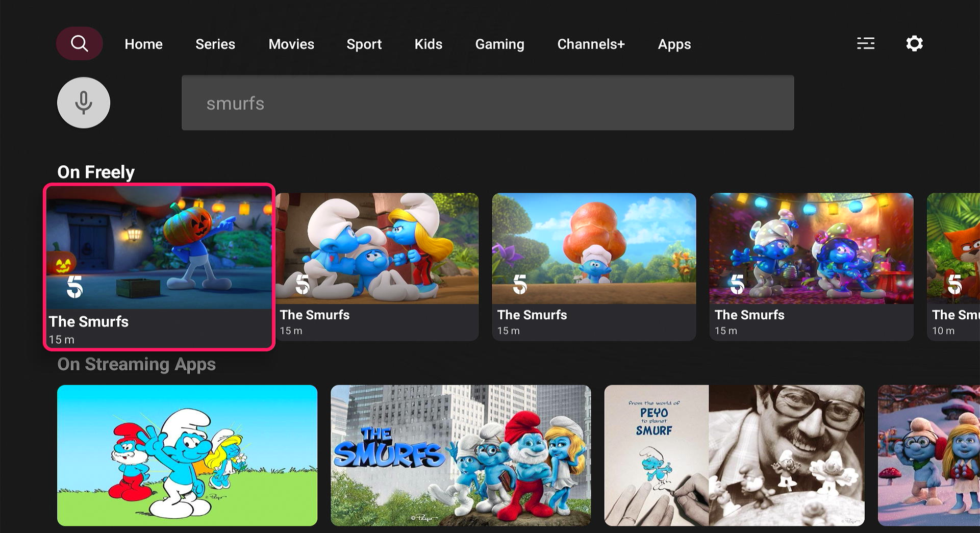The image size is (980, 533).
Task: Open the Kids section
Action: 429,44
